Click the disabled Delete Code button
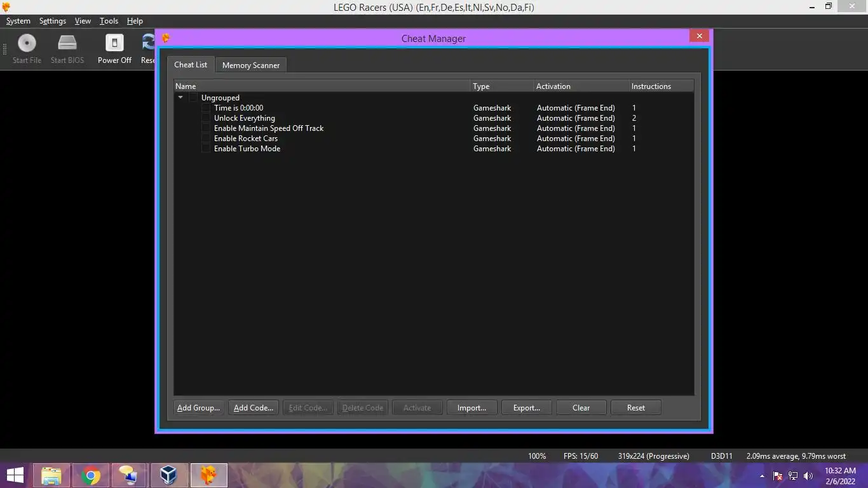The width and height of the screenshot is (868, 488). tap(362, 408)
